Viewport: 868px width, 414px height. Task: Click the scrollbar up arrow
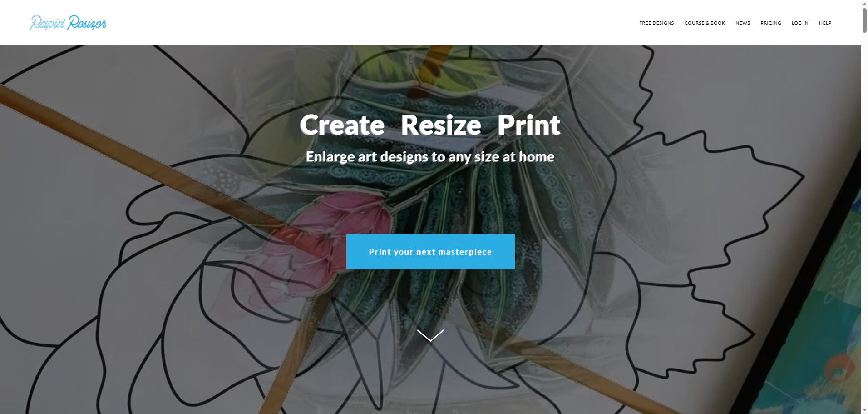[864, 3]
